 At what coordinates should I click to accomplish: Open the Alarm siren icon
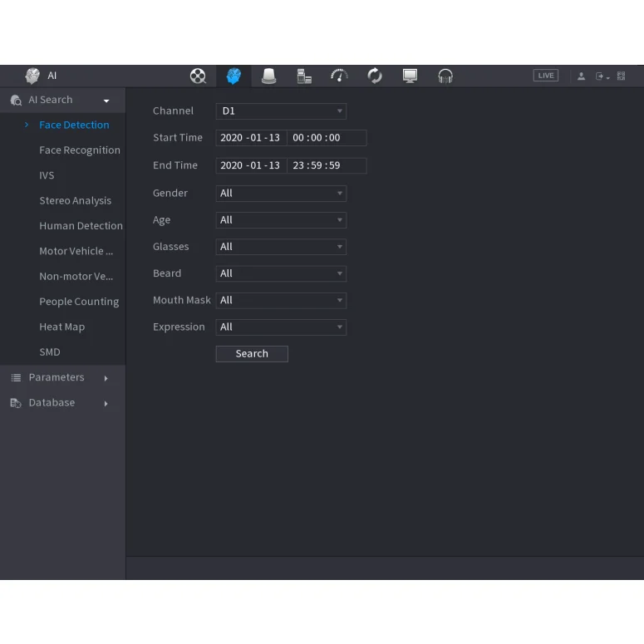coord(268,76)
